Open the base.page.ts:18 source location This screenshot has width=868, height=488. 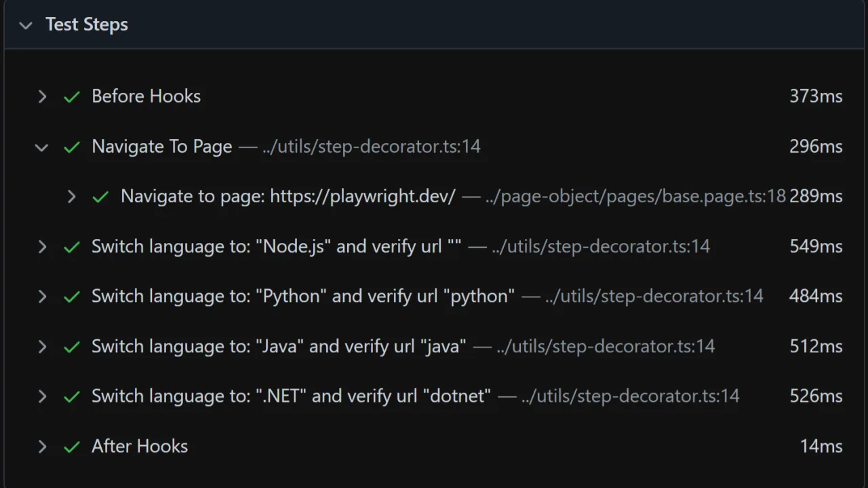coord(635,196)
